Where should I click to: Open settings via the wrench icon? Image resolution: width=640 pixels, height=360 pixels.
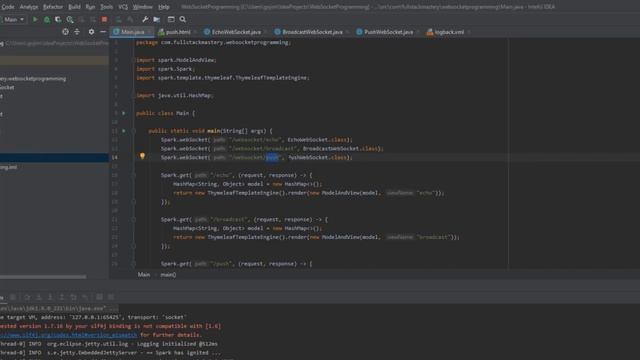pos(145,19)
